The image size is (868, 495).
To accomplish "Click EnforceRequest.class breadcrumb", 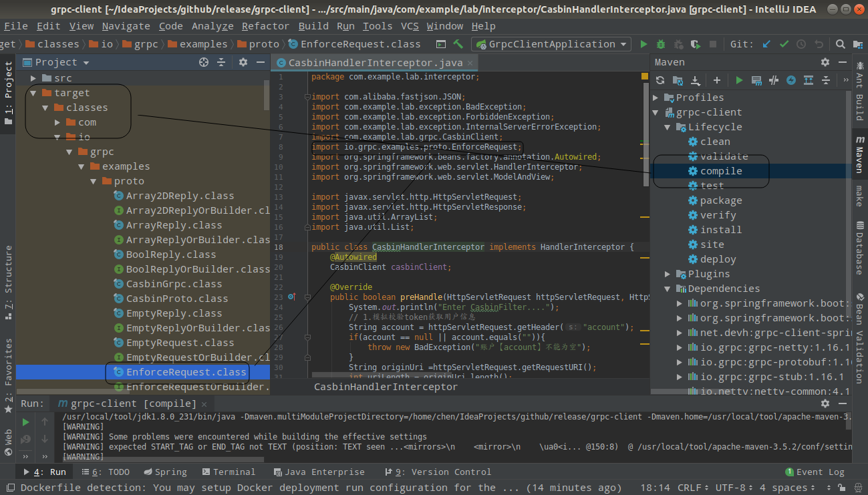I will [355, 44].
